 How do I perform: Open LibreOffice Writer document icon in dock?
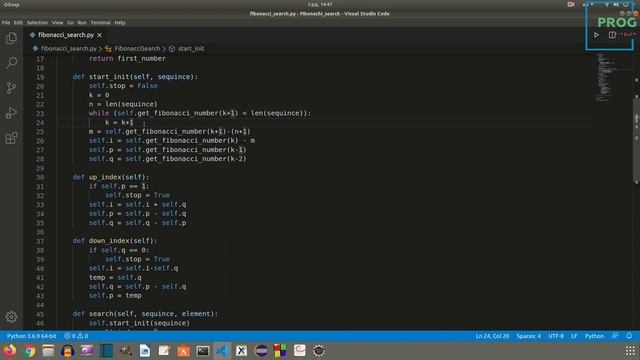pos(145,351)
